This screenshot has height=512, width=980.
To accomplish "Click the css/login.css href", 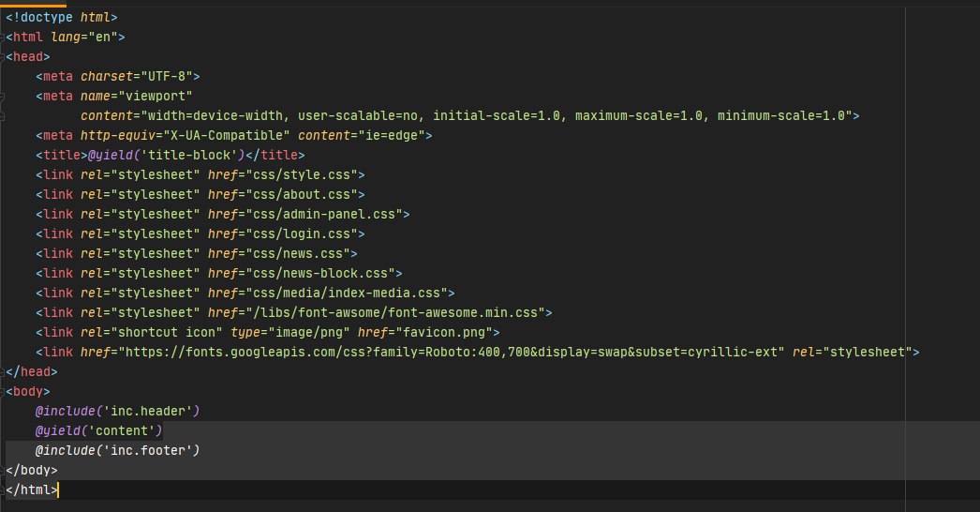I will (302, 234).
